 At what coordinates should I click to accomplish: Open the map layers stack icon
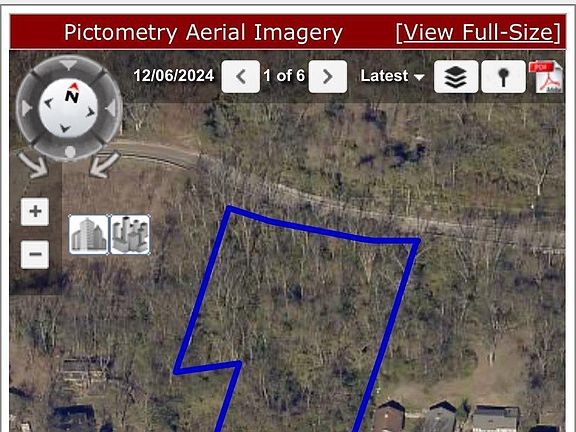tap(456, 77)
